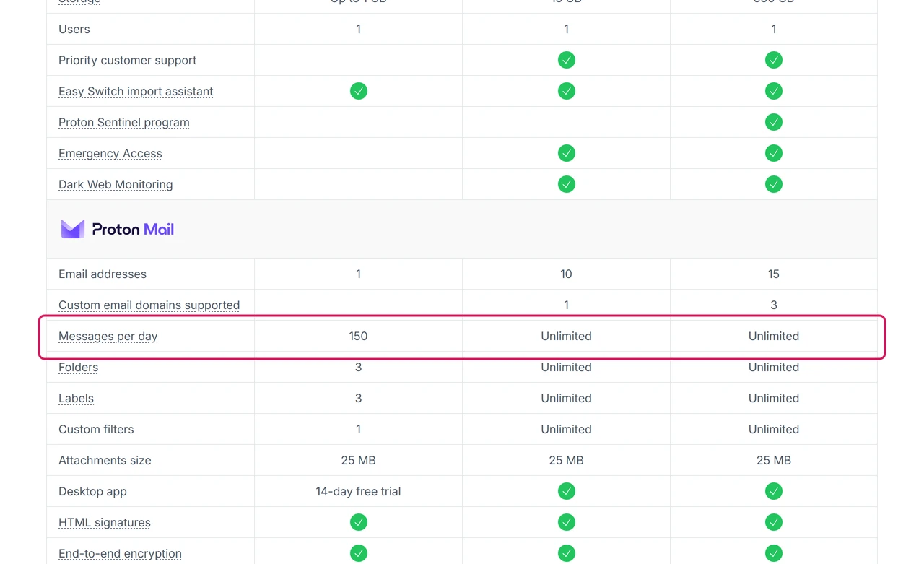Screen dimensions: 924x564
Task: Click last-column checkmark in HTML signatures row
Action: pyautogui.click(x=774, y=522)
